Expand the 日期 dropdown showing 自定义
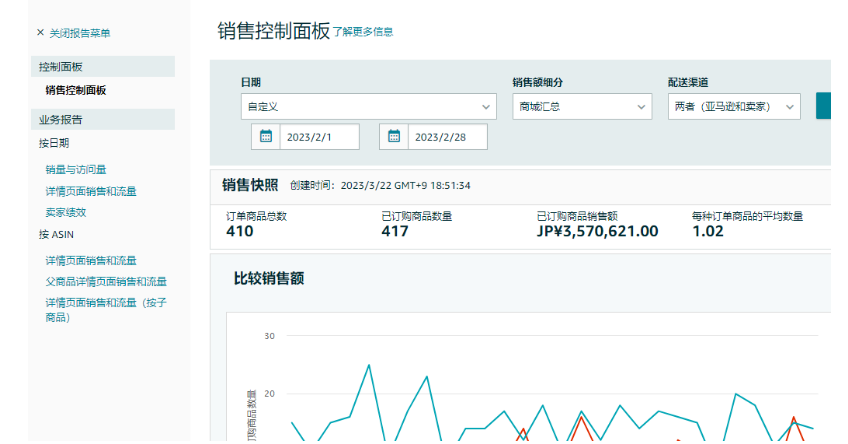The image size is (848, 444). (368, 107)
